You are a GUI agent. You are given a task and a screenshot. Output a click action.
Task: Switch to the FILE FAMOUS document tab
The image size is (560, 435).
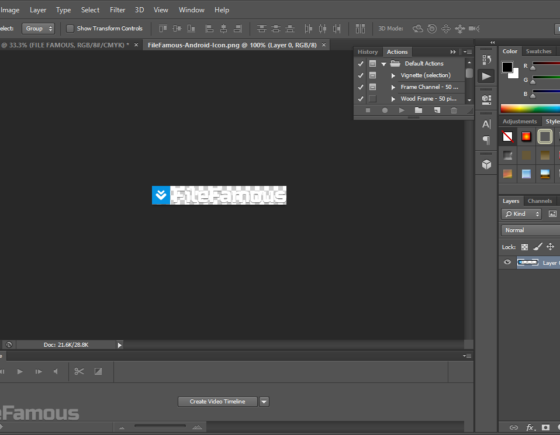pyautogui.click(x=66, y=45)
